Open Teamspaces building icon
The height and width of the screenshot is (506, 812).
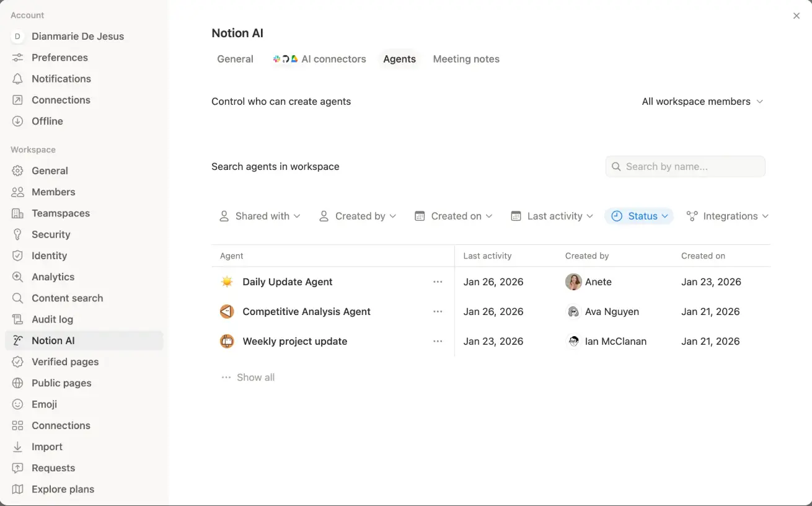[x=18, y=213]
